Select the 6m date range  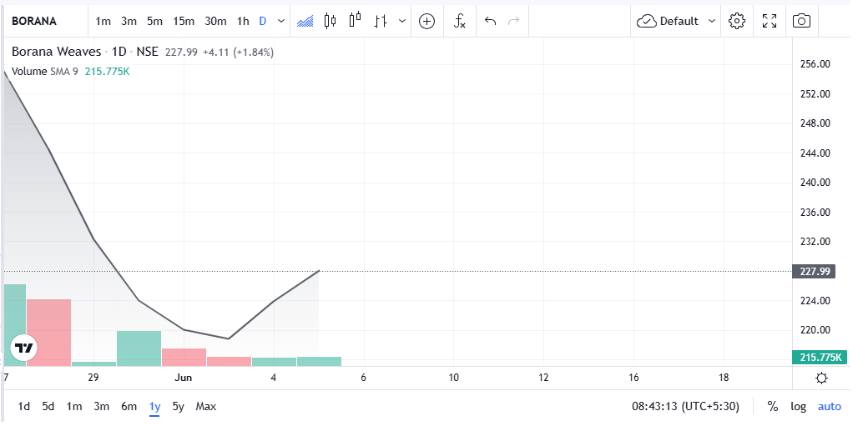pos(129,407)
